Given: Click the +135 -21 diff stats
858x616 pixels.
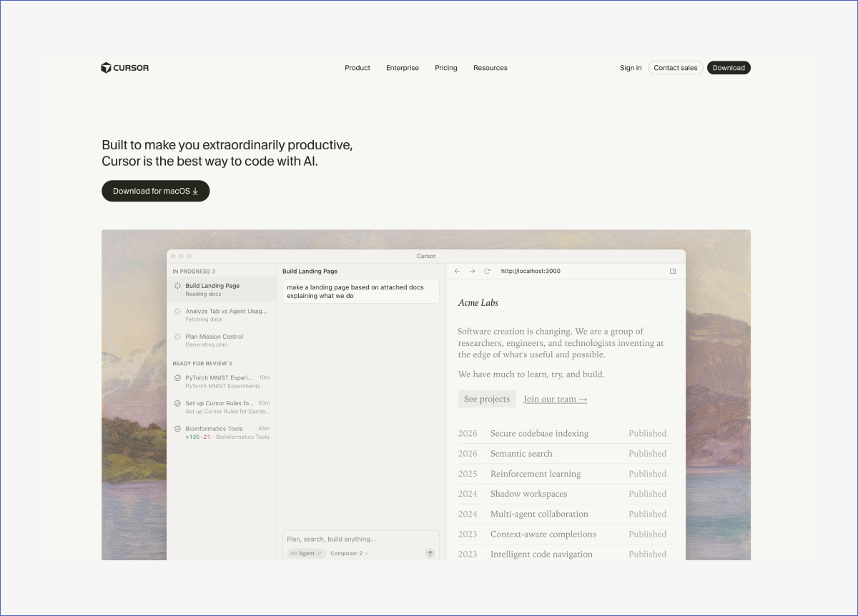Looking at the screenshot, I should tap(198, 437).
